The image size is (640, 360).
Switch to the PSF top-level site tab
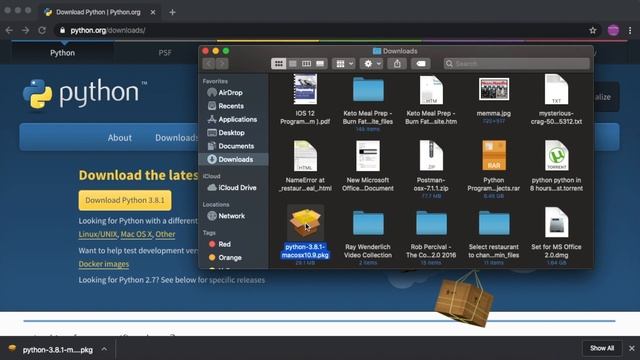[x=165, y=53]
